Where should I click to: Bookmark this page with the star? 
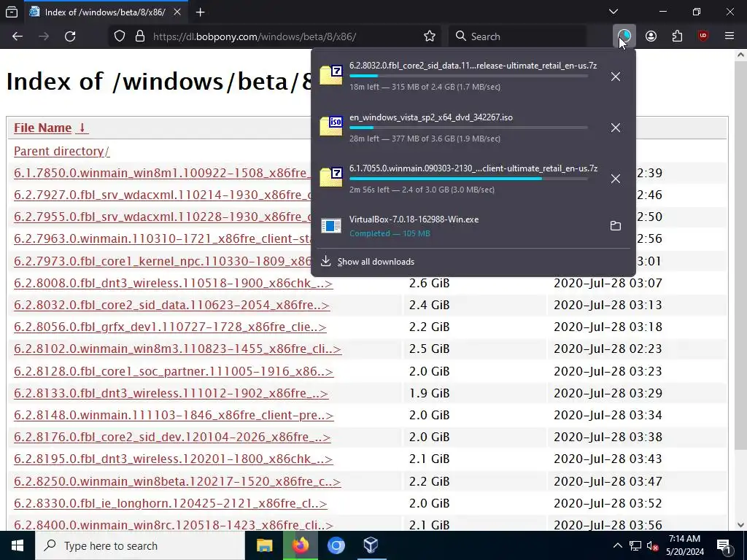tap(430, 36)
